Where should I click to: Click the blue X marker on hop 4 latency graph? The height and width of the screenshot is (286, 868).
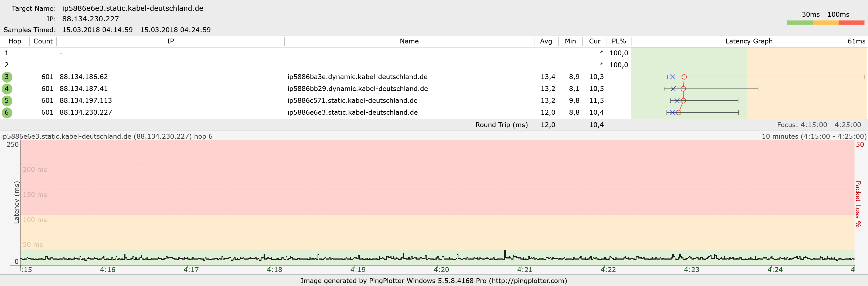(673, 89)
